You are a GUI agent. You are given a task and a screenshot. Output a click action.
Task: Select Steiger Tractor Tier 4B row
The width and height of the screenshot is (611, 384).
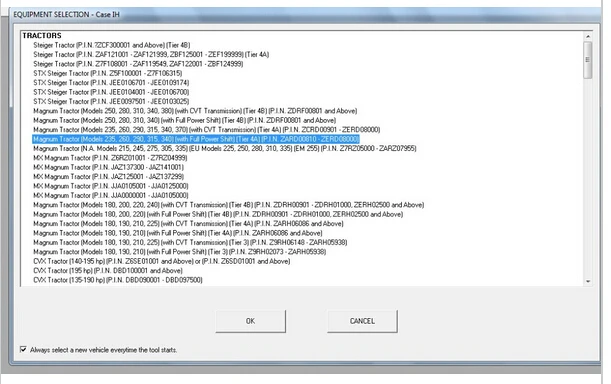(x=112, y=45)
